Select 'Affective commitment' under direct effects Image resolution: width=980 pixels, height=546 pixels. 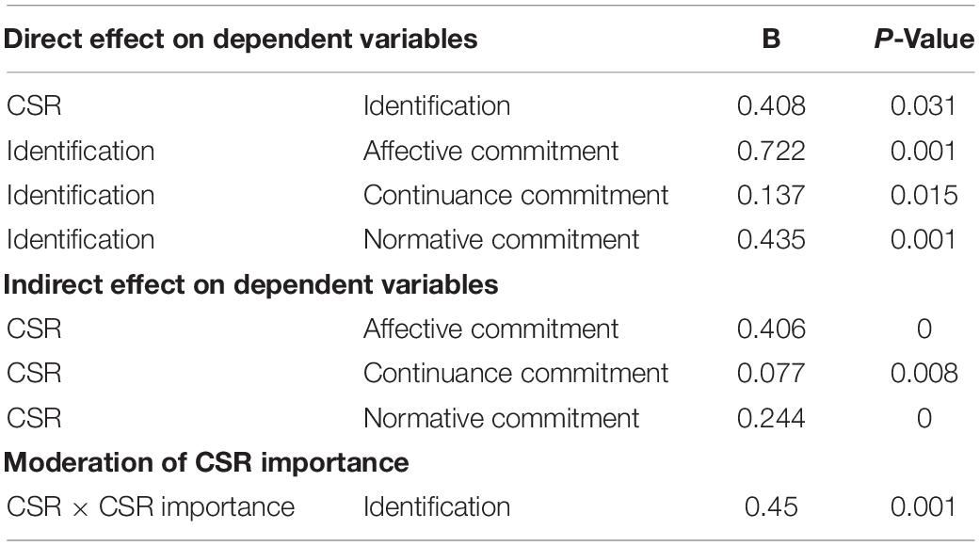(x=490, y=151)
